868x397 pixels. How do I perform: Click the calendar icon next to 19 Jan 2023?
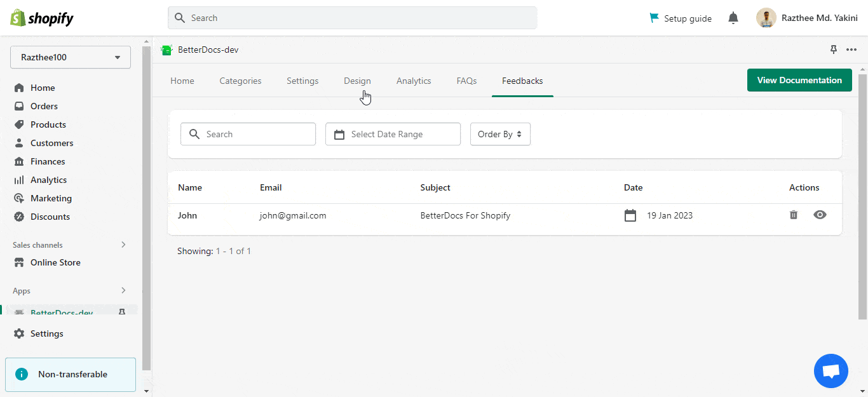coord(630,215)
